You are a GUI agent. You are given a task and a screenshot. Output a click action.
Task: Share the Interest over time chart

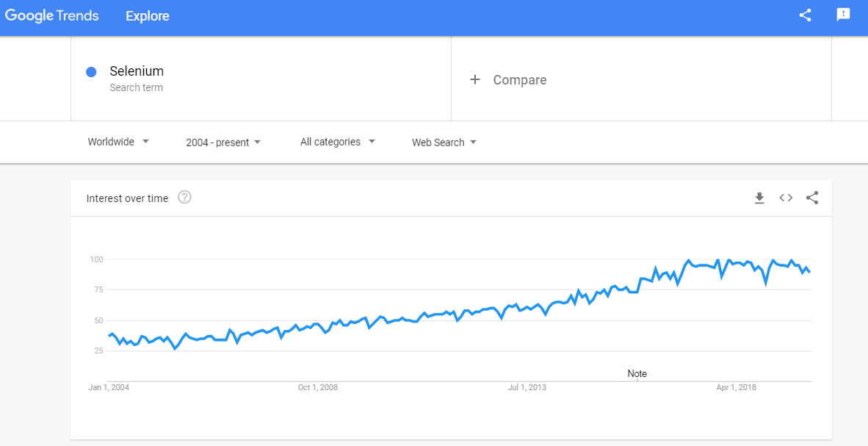pos(812,197)
